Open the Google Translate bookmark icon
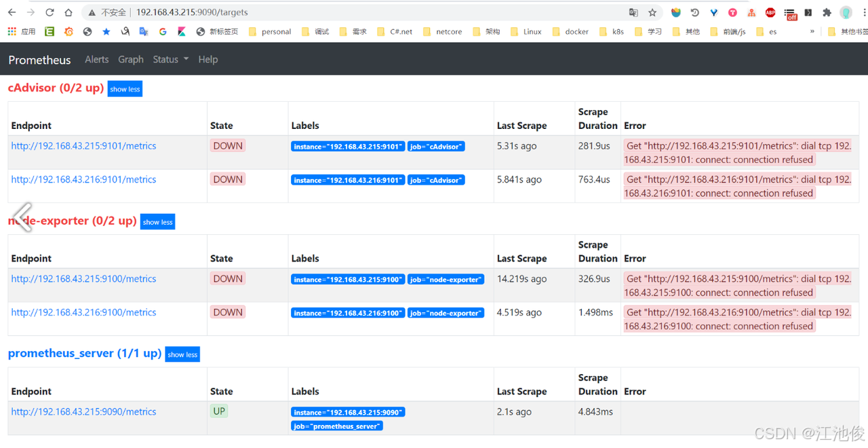Image resolution: width=868 pixels, height=448 pixels. click(144, 31)
